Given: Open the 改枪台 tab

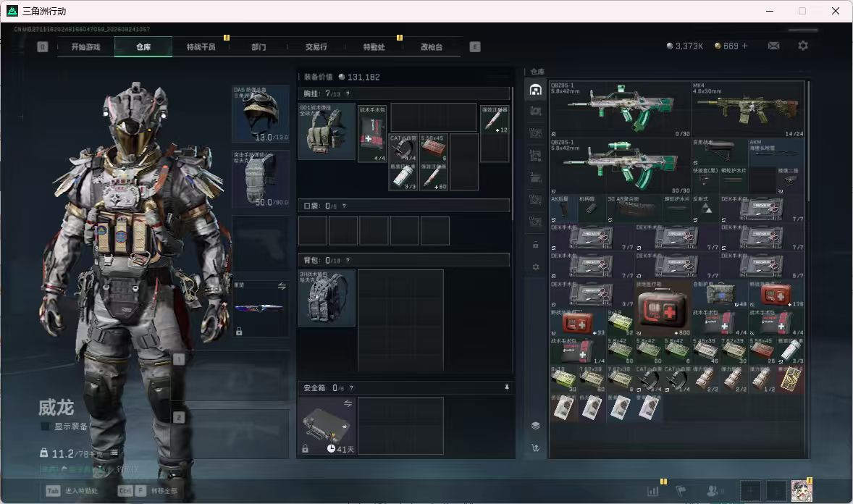Looking at the screenshot, I should click(x=432, y=47).
